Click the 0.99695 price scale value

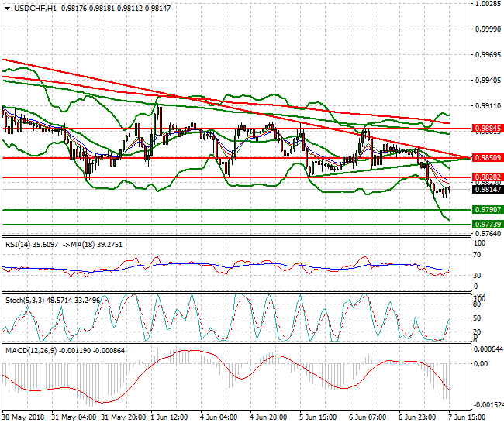point(488,55)
